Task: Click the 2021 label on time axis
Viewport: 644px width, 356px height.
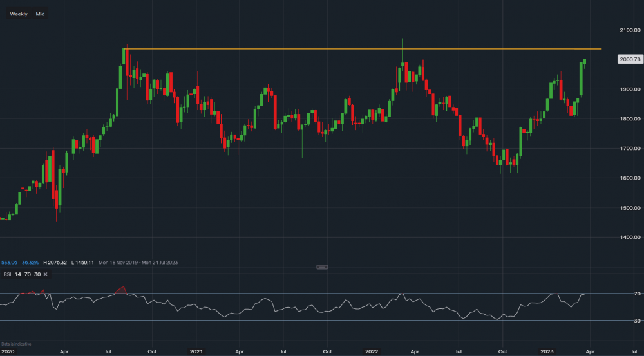Action: (x=195, y=352)
